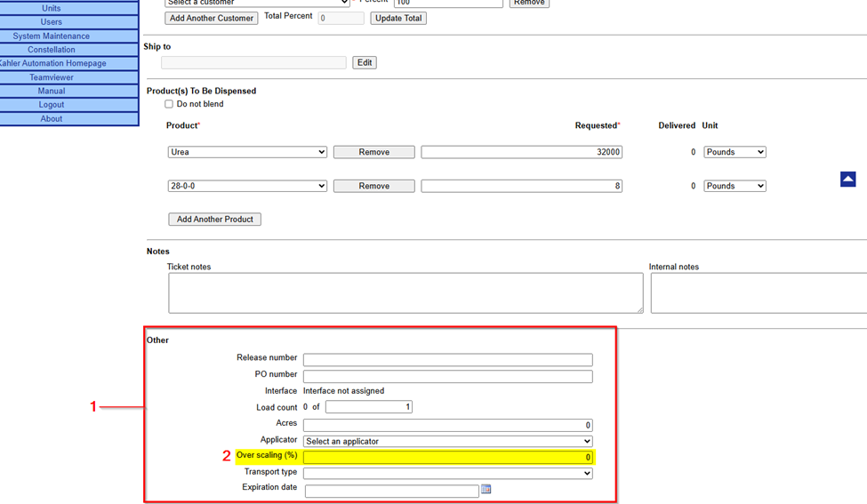Remove the Urea product row
Viewport: 867px width, 504px height.
click(373, 152)
